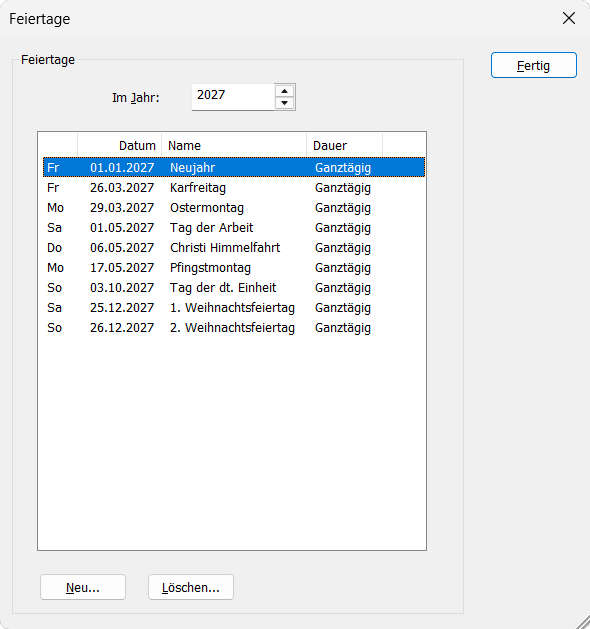
Task: Select the 1. Weihnachtsfeiertag row
Action: tap(234, 308)
